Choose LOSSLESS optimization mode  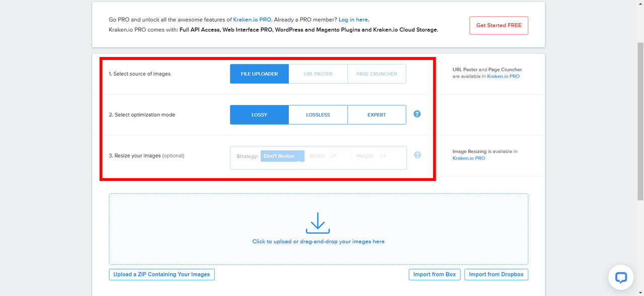318,115
